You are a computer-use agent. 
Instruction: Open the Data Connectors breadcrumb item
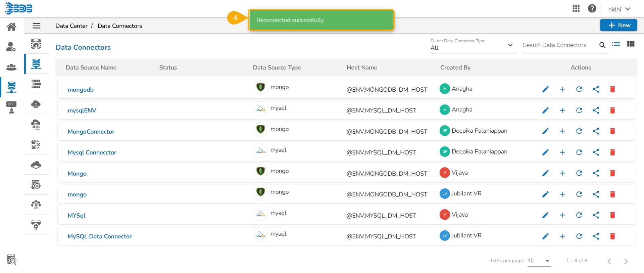pyautogui.click(x=120, y=26)
